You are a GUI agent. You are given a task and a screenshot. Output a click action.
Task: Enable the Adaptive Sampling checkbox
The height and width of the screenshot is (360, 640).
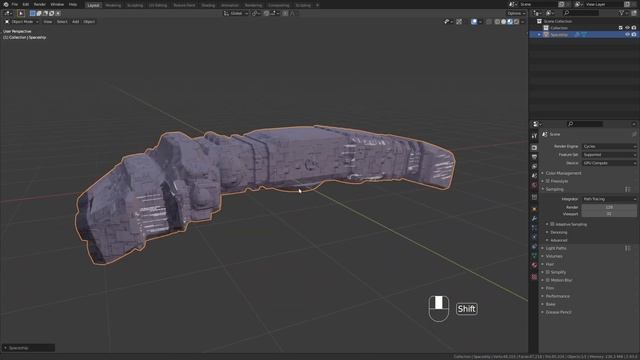(x=552, y=224)
